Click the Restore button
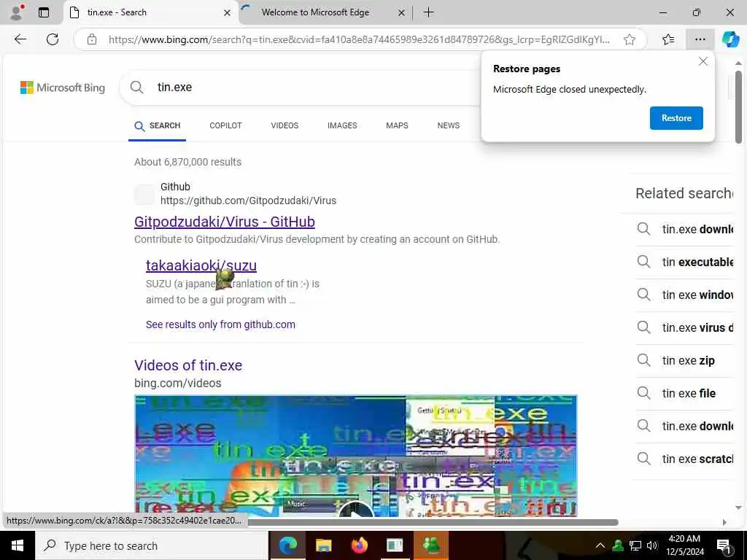Viewport: 747px width, 560px height. (676, 118)
